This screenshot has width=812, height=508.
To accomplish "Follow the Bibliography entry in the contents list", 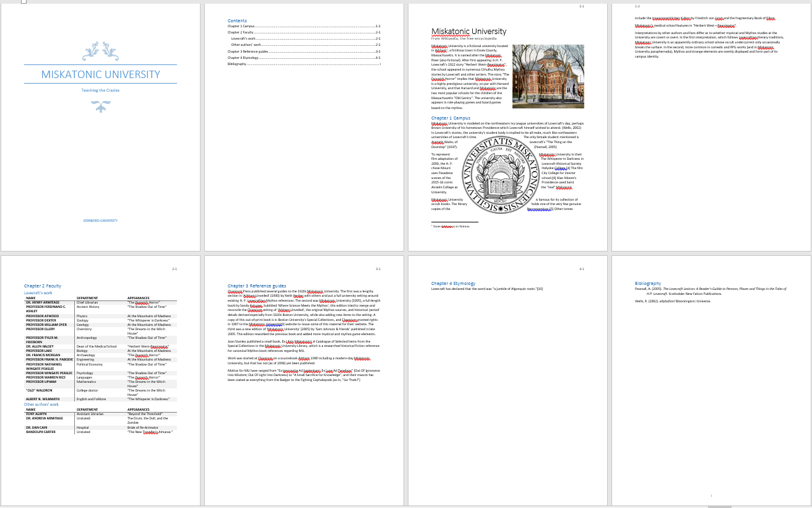I will (237, 64).
